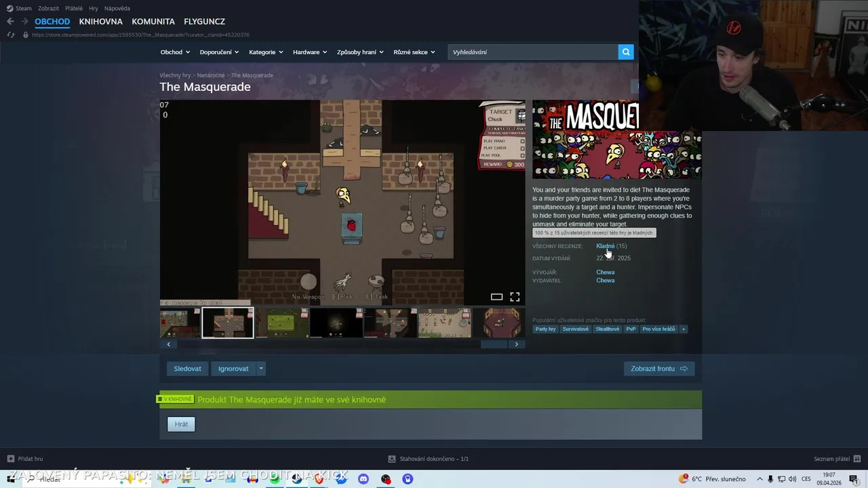Click the taskbar clock showing 19:07
The image size is (868, 488).
(829, 479)
